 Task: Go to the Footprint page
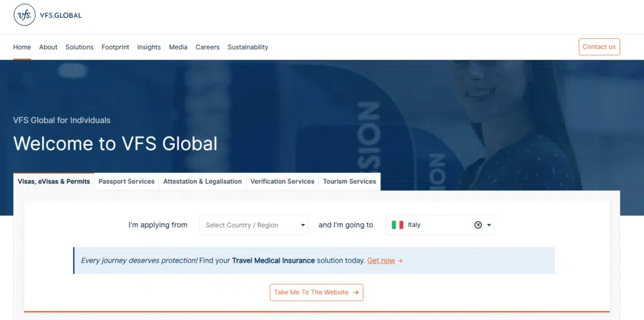116,47
